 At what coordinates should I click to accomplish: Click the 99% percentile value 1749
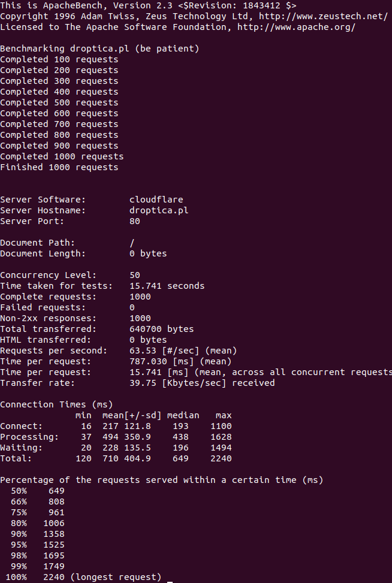[x=53, y=566]
